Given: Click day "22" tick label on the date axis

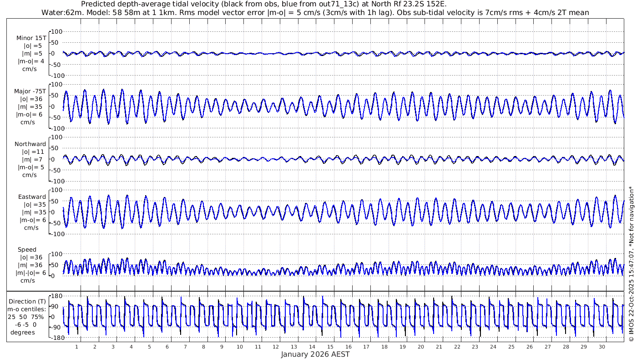Looking at the screenshot, I should coord(457,347).
